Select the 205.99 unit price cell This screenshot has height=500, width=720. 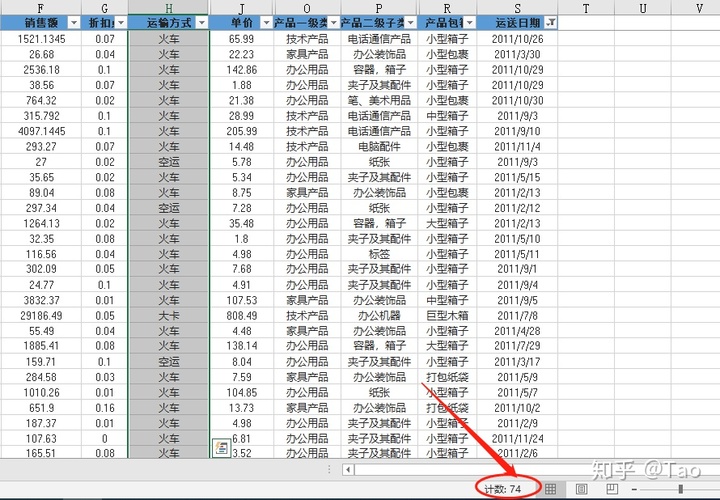click(242, 131)
